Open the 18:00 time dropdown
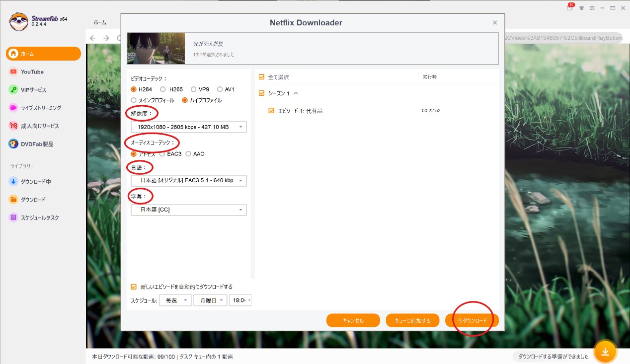 coord(240,300)
